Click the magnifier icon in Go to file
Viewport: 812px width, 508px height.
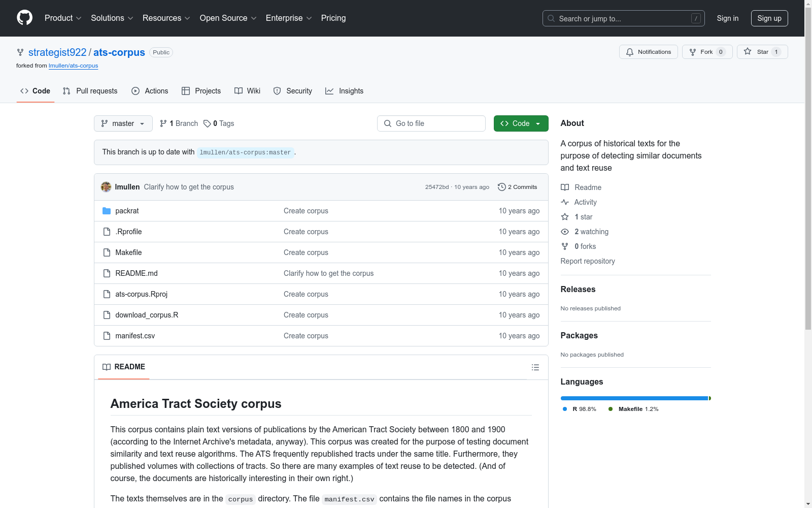click(x=388, y=123)
